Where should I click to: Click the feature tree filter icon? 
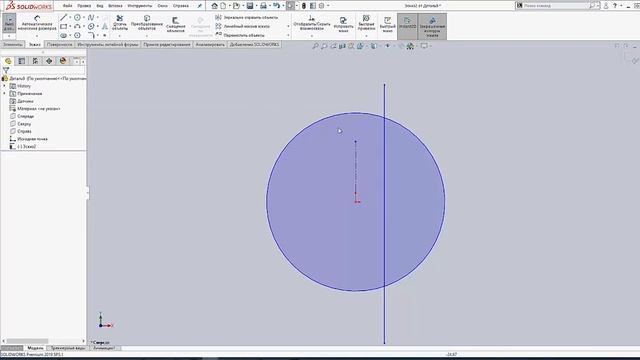click(x=6, y=70)
